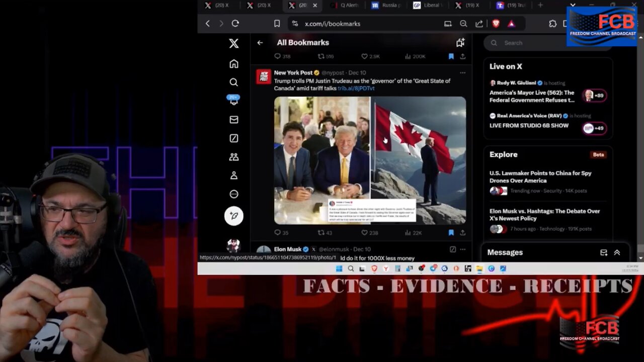Share the top tweet with 200K views
This screenshot has height=362, width=644.
(462, 56)
